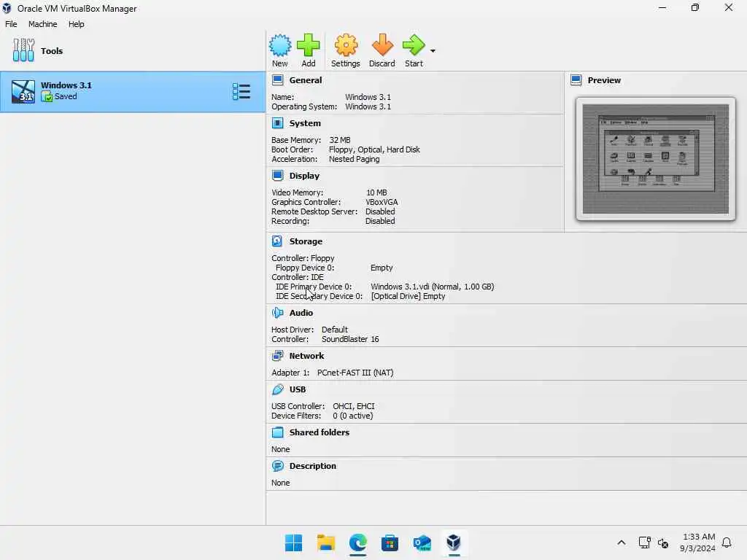Click the Shared folders section icon
747x560 pixels.
click(277, 432)
